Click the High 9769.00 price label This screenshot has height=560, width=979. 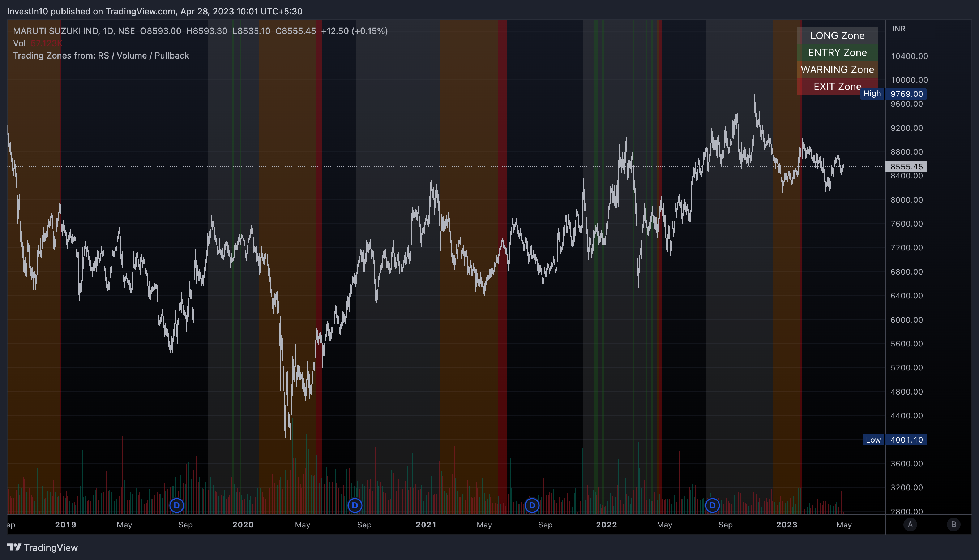click(893, 94)
